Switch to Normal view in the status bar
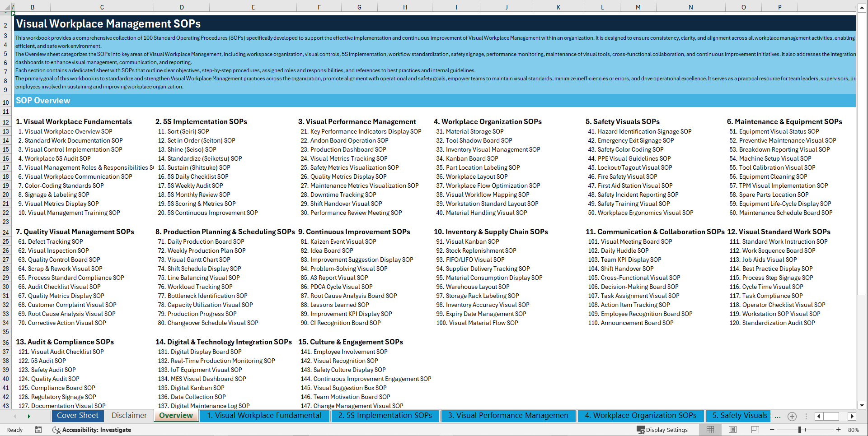The width and height of the screenshot is (868, 436). [710, 430]
